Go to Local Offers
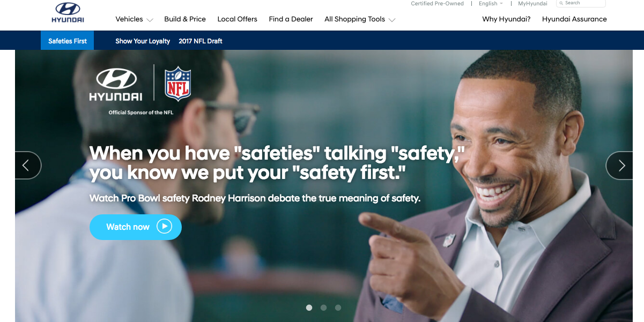644x322 pixels. pyautogui.click(x=237, y=19)
